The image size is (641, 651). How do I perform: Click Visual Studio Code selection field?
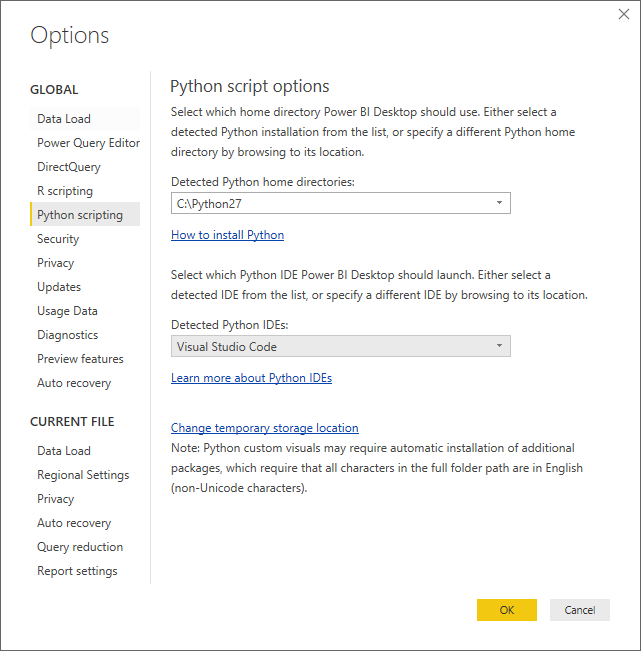[x=340, y=346]
